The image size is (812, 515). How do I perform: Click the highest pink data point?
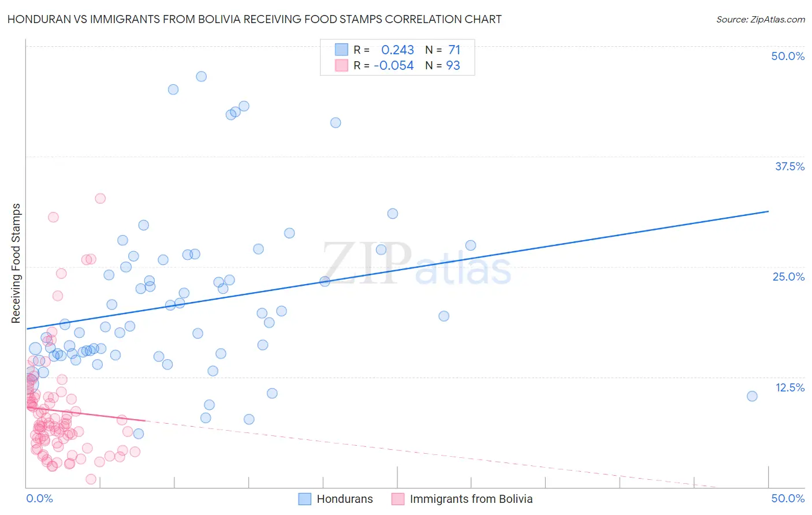coord(100,198)
